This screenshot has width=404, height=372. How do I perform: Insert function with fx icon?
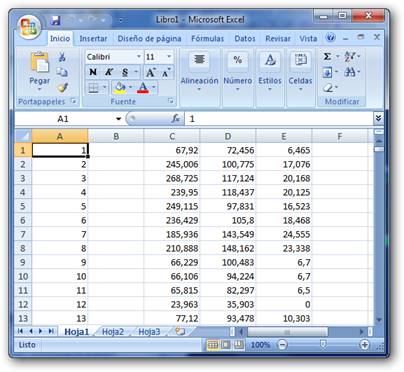point(175,119)
